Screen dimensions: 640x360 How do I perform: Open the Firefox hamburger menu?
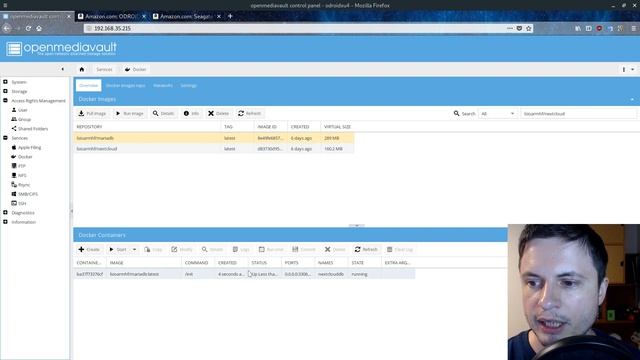pos(633,28)
